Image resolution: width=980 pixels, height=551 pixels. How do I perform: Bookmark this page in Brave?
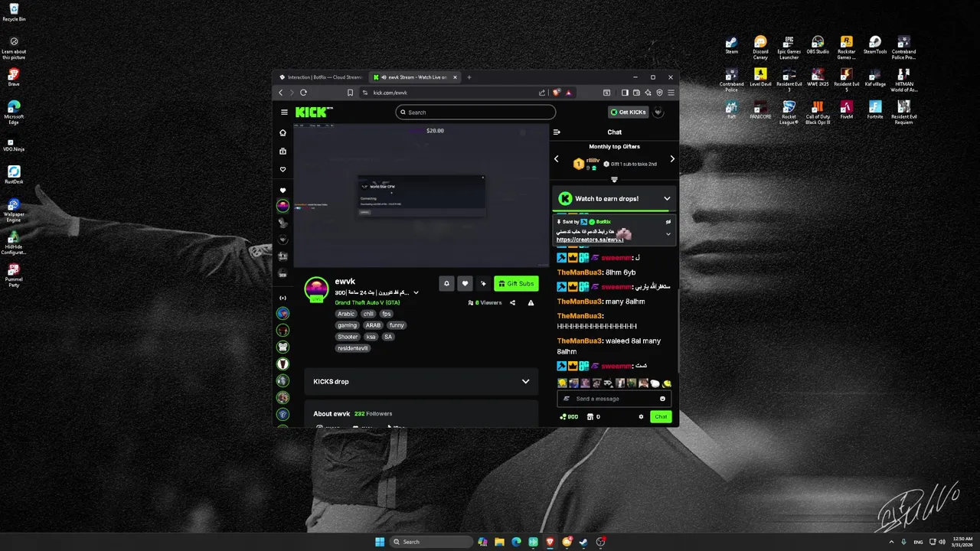tap(350, 93)
